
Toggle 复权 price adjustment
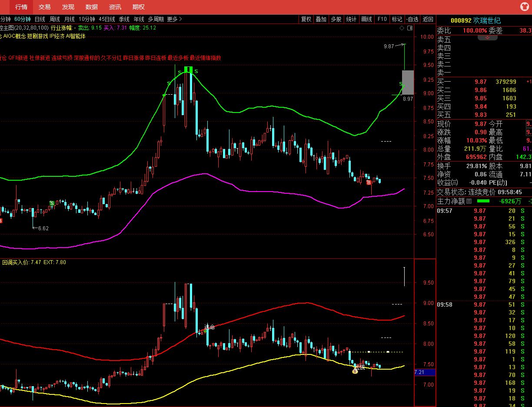(x=306, y=19)
